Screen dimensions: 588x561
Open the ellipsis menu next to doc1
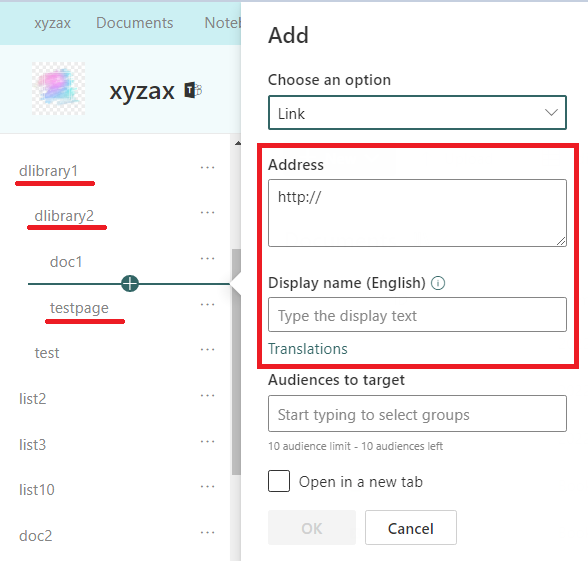[207, 259]
